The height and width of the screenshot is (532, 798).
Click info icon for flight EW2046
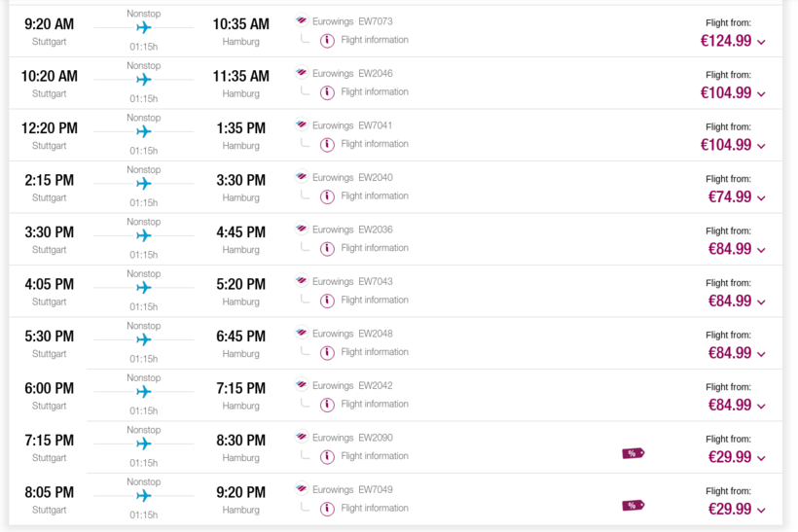[x=327, y=92]
